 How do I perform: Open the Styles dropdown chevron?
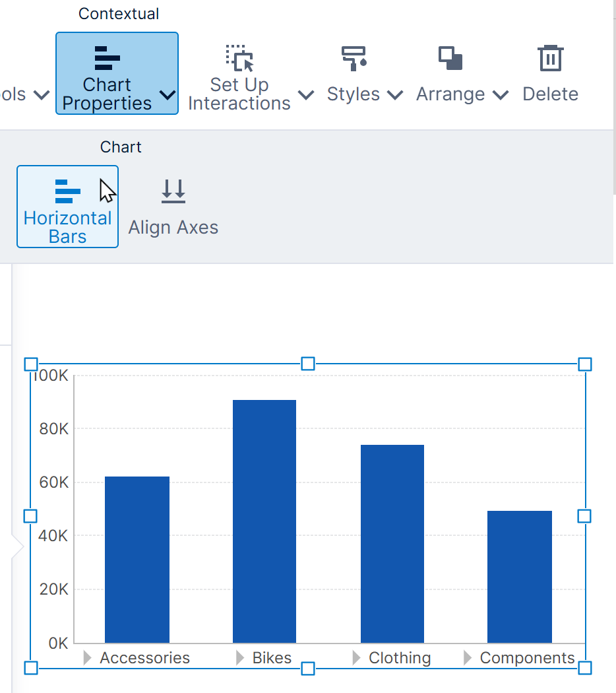(395, 95)
